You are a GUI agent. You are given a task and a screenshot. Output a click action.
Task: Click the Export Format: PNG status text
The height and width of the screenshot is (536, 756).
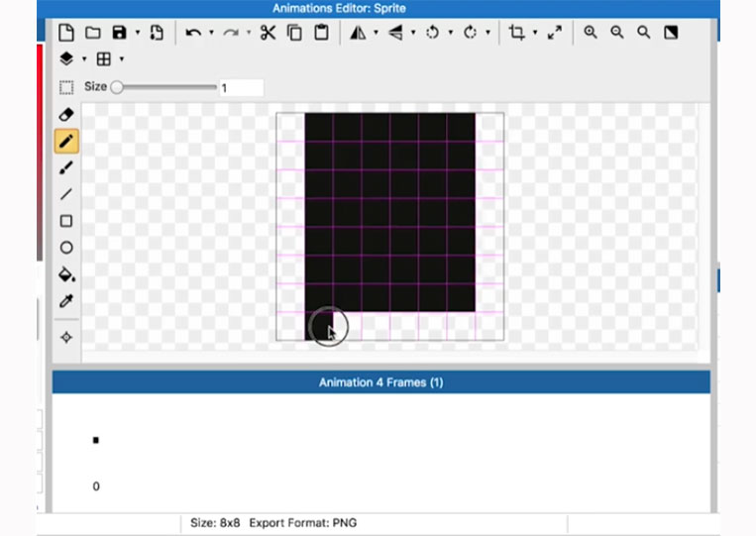tap(303, 523)
